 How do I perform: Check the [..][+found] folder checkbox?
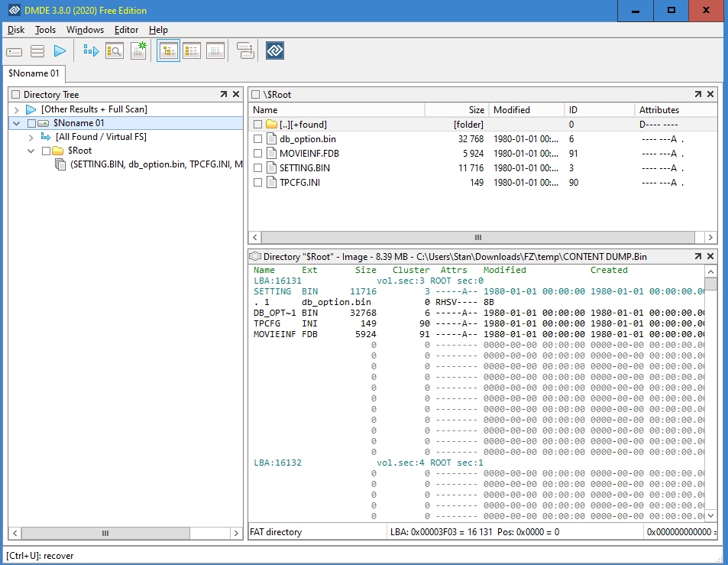click(257, 125)
